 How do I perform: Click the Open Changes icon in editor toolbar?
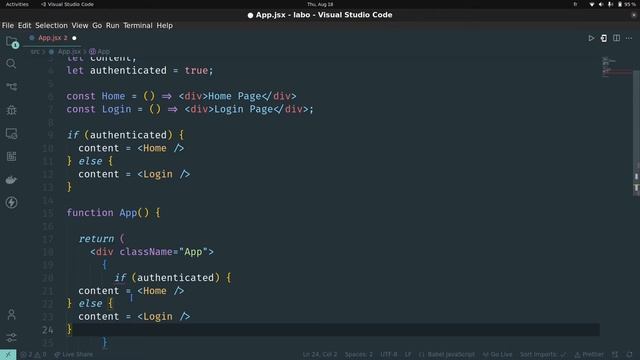coord(604,38)
